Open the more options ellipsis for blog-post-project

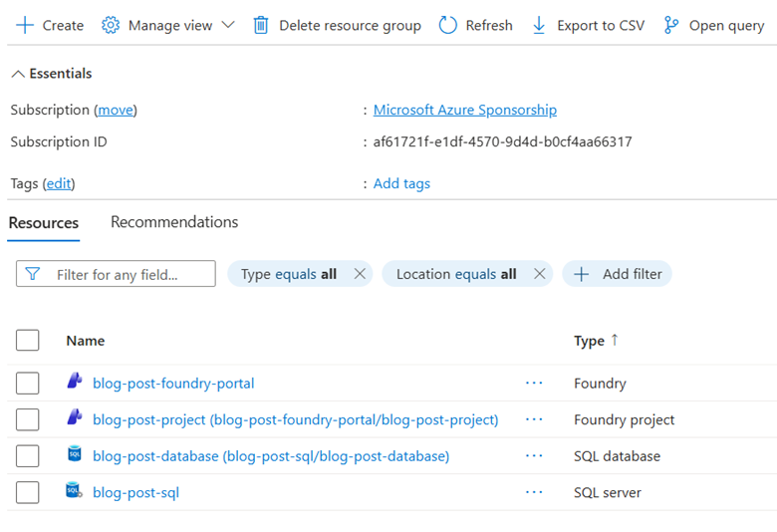click(534, 419)
